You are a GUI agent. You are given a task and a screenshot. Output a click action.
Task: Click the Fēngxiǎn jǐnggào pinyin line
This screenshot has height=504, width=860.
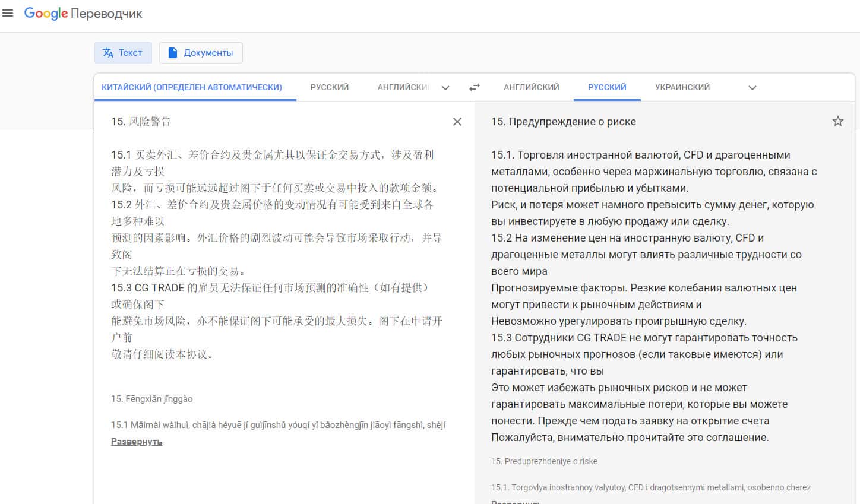[x=152, y=399]
